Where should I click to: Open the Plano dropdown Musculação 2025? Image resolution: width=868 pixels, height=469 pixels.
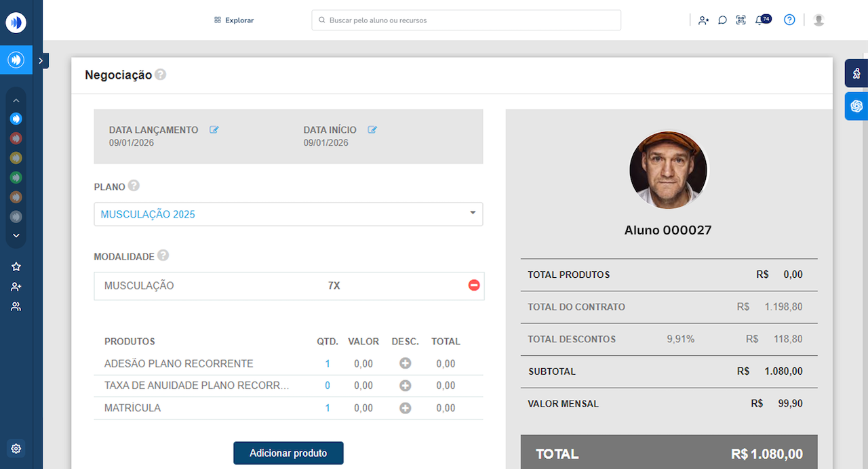(288, 214)
